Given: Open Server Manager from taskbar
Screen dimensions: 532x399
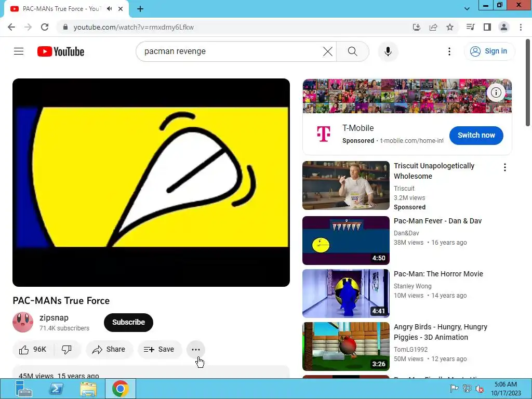Looking at the screenshot, I should click(24, 389).
